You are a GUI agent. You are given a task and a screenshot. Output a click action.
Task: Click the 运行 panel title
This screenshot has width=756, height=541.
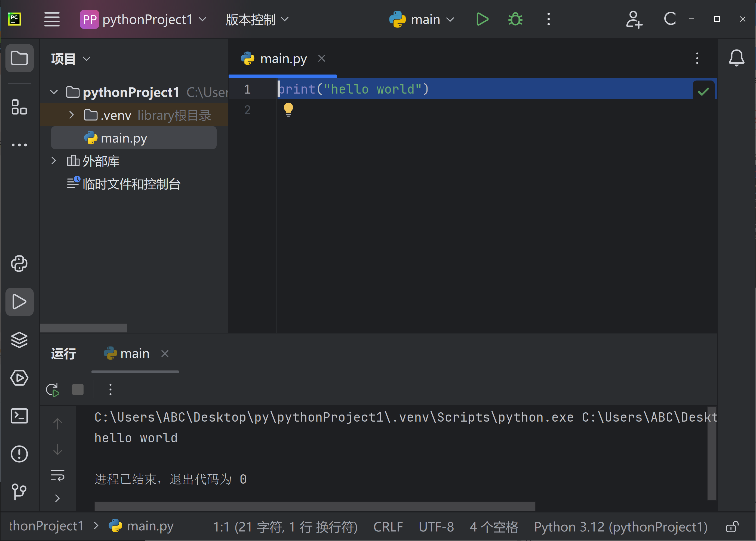tap(64, 353)
